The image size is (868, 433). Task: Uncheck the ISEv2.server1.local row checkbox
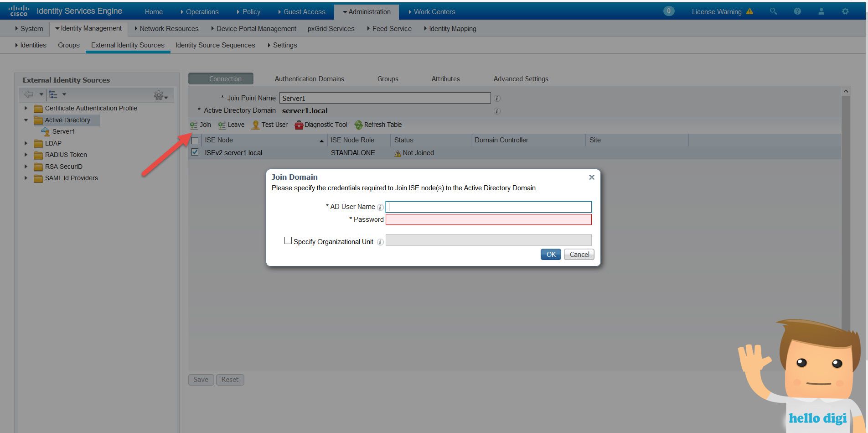click(195, 152)
